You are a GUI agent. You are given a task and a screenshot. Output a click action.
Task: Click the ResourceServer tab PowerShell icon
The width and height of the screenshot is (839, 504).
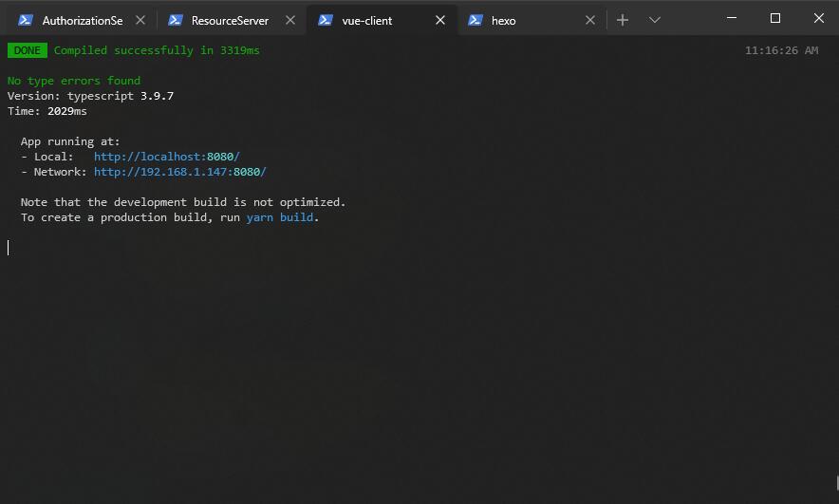(x=175, y=20)
